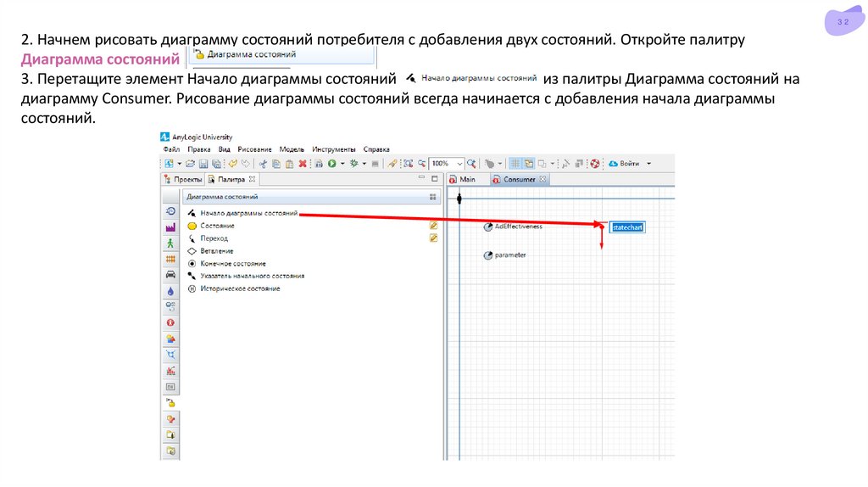Open the Debug dropdown arrow
This screenshot has height=487, width=868.
[x=364, y=164]
